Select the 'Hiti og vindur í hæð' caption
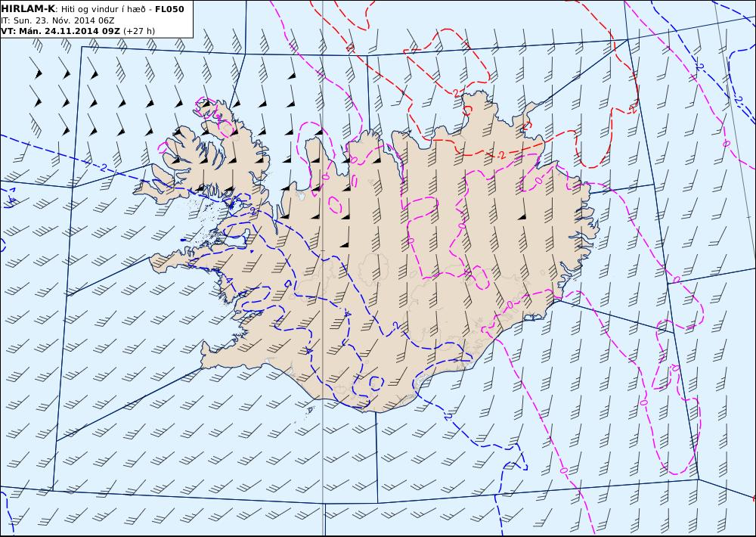 point(103,9)
